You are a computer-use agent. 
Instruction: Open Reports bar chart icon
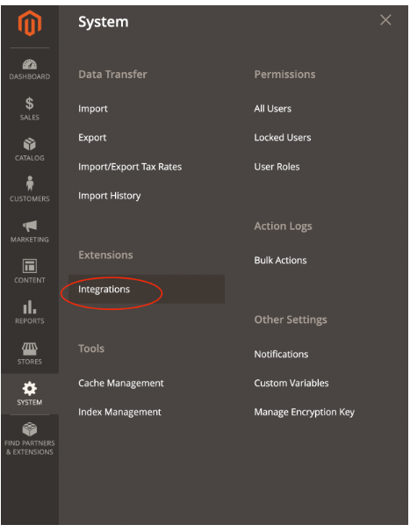30,306
